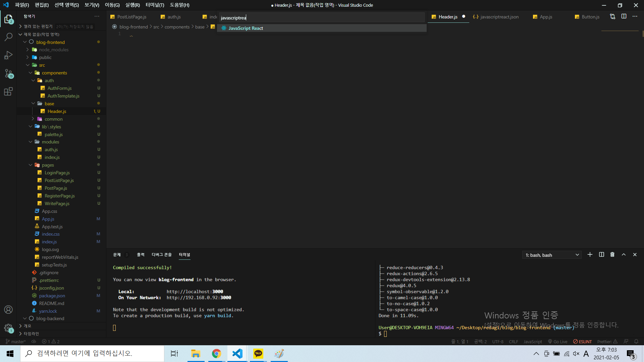
Task: Select JavaScript React language suggestion
Action: coord(246,28)
